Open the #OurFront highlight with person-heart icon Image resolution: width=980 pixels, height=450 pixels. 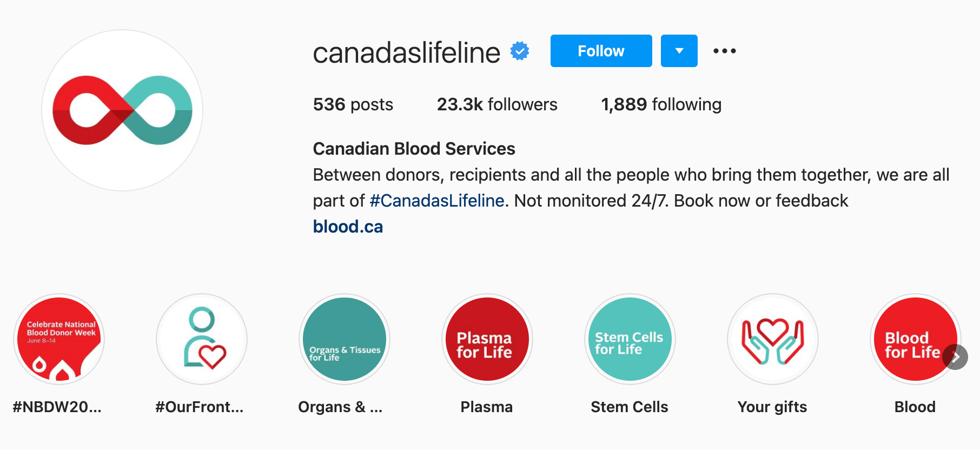pos(202,339)
